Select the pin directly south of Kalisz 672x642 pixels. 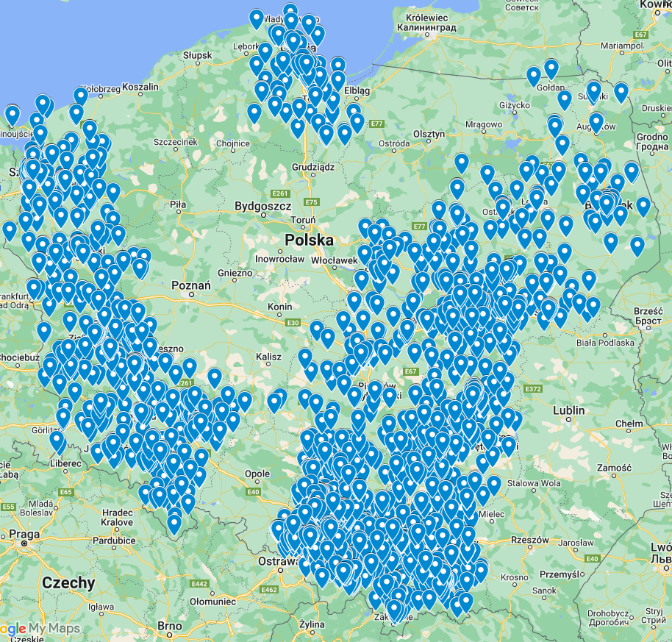(275, 402)
